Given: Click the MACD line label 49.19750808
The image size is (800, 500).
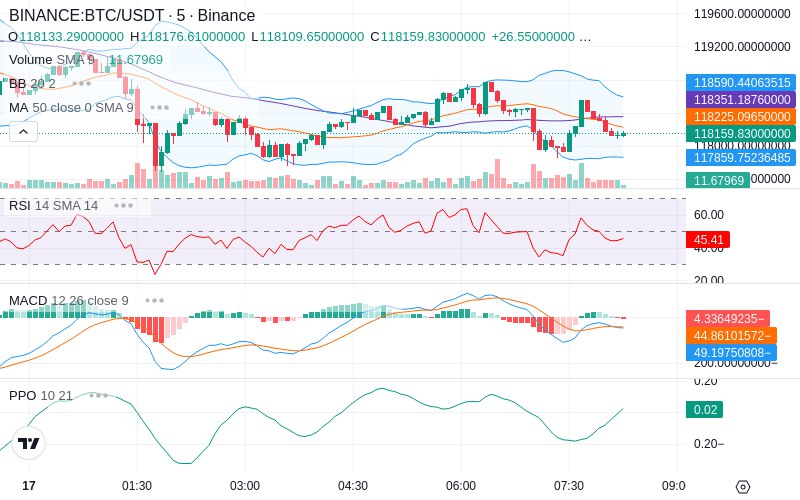Looking at the screenshot, I should [732, 353].
